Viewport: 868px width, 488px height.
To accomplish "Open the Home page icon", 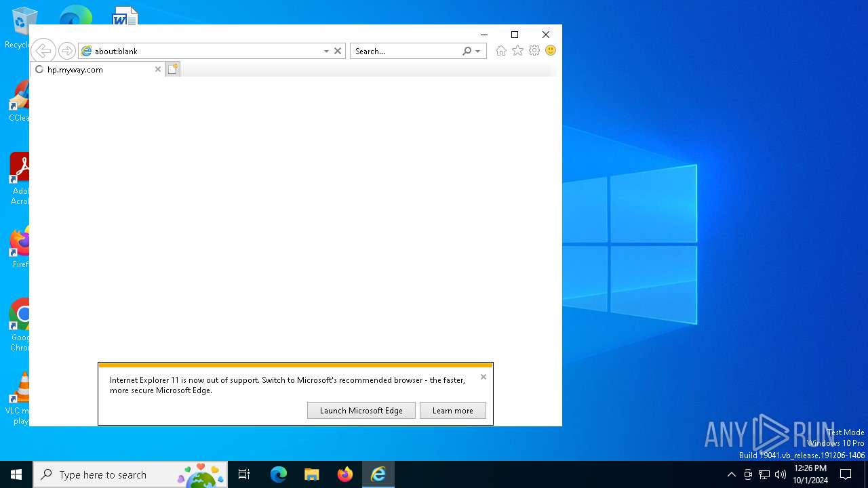I will 501,51.
